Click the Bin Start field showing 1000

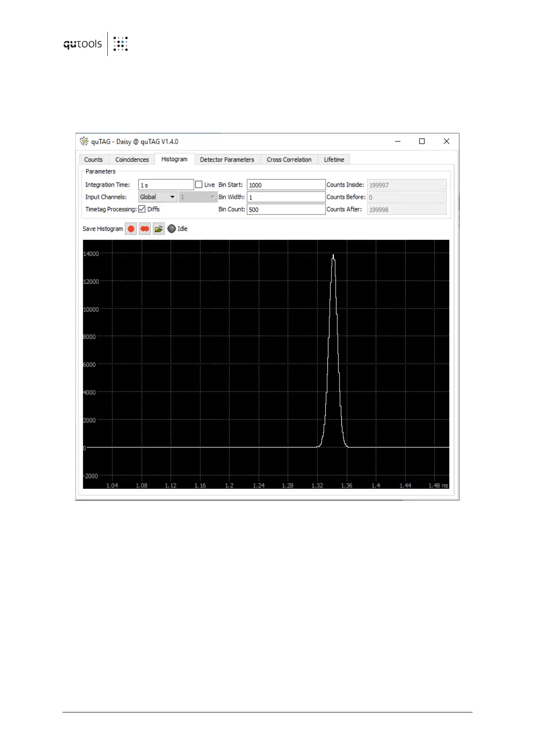(286, 185)
